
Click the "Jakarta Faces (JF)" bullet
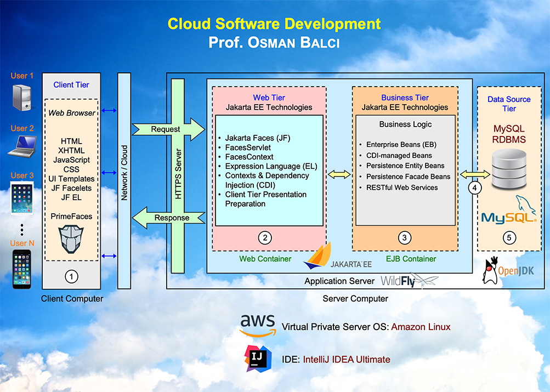(x=258, y=138)
